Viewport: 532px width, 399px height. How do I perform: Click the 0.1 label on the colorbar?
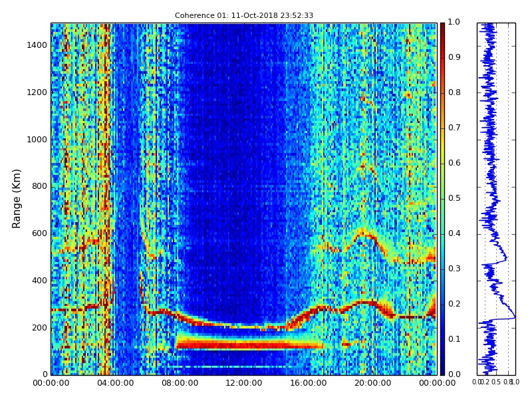click(x=454, y=339)
